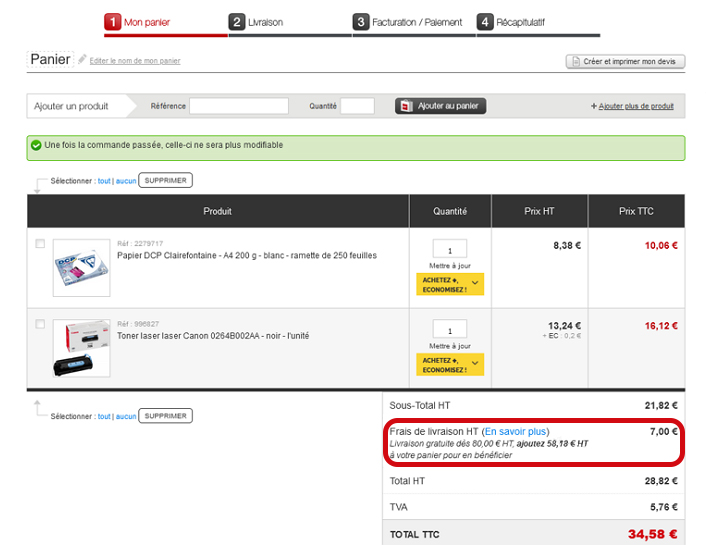This screenshot has height=545, width=706.
Task: Click the cart icon in Ajouter au panier
Action: click(405, 106)
